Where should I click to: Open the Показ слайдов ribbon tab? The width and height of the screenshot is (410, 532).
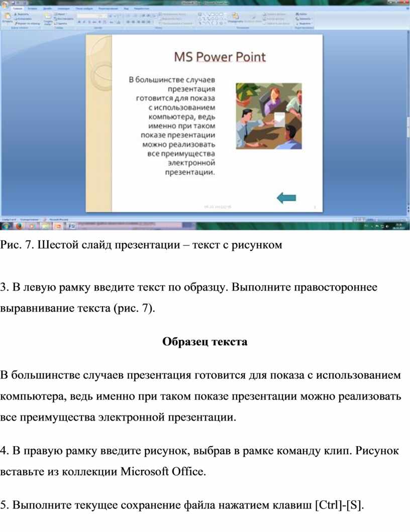83,8
